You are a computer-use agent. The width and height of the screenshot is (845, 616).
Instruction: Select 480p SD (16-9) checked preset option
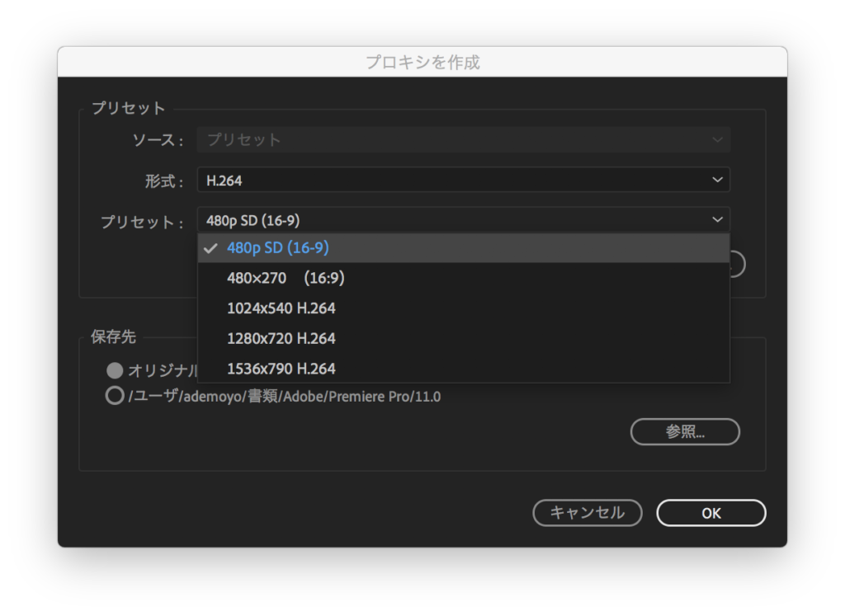click(464, 247)
